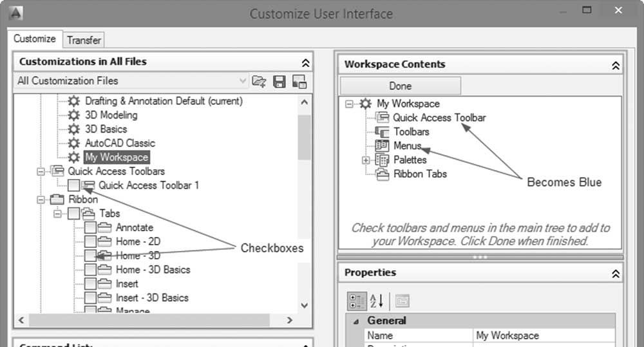This screenshot has width=644, height=347.
Task: Collapse the Tabs tree node
Action: (57, 214)
